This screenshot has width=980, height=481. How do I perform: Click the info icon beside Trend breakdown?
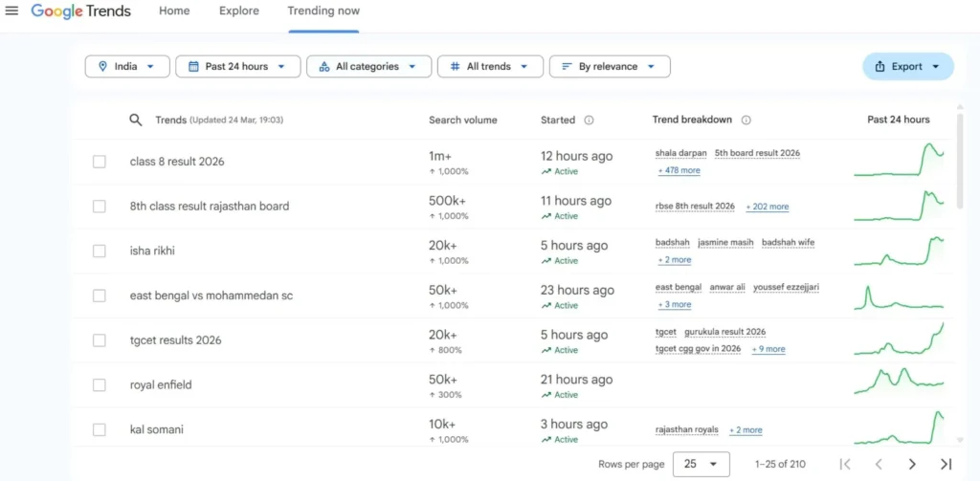click(746, 120)
